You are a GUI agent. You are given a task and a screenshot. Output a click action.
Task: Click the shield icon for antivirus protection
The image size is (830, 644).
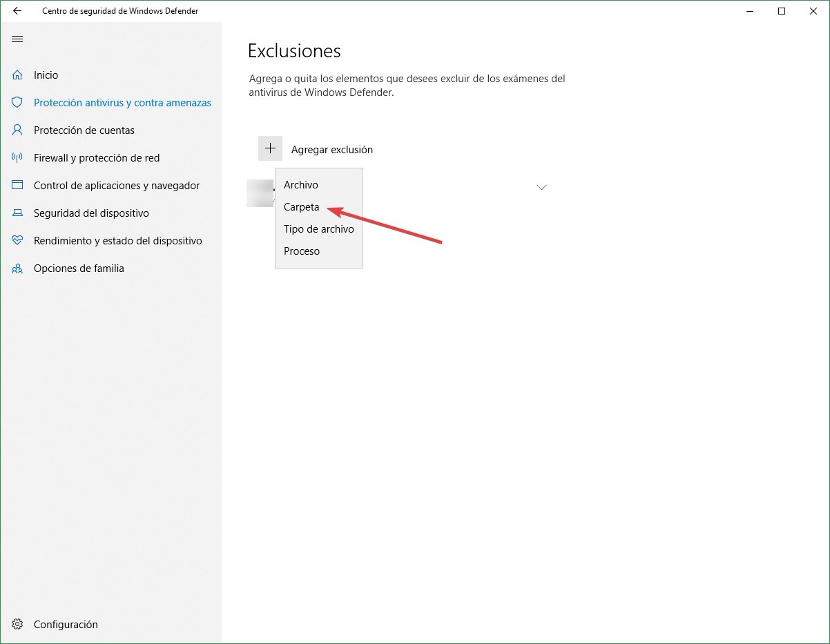[x=17, y=103]
